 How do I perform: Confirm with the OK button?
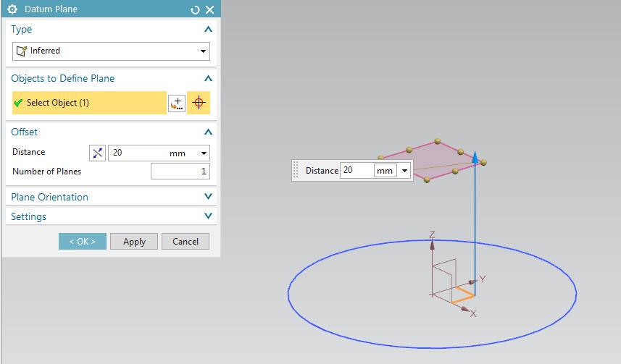coord(83,242)
